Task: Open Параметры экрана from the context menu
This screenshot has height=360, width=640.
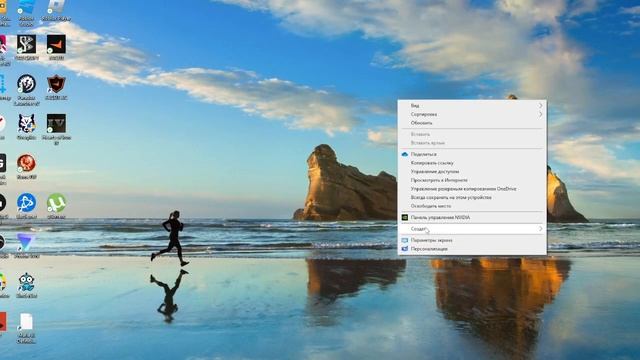Action: coord(472,240)
